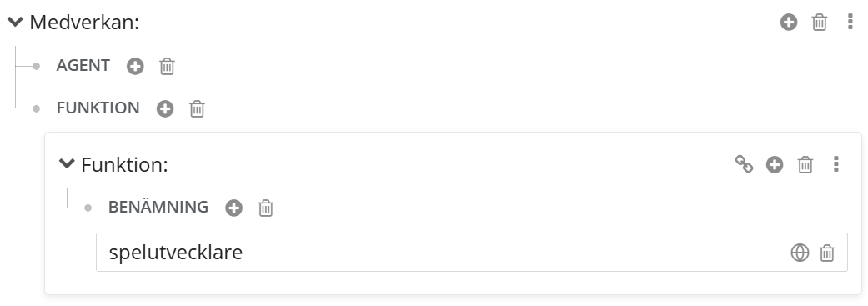This screenshot has height=306, width=868.
Task: Click globe language icon in spelutvecklare field
Action: (x=800, y=253)
